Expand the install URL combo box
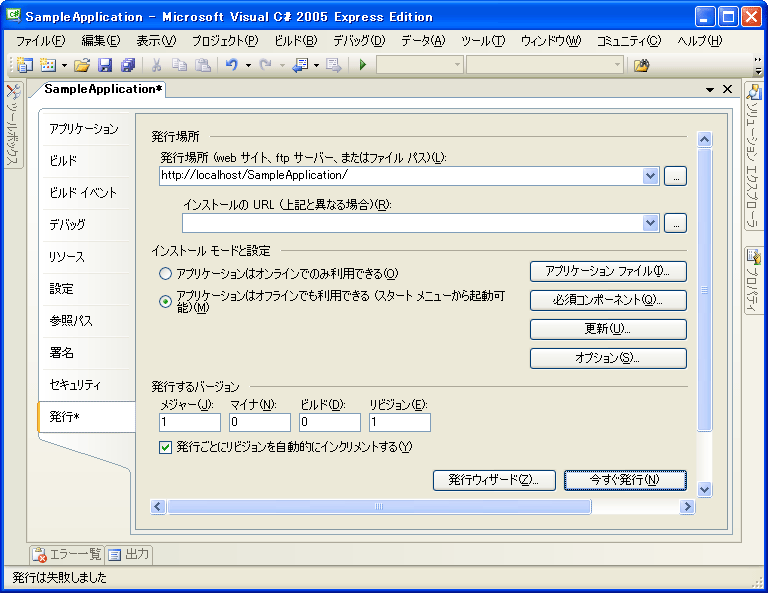Image resolution: width=768 pixels, height=593 pixels. [x=650, y=223]
